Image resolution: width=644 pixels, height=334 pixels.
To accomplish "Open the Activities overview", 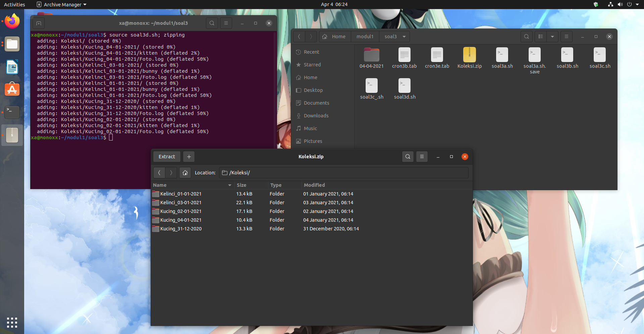I will click(x=14, y=4).
